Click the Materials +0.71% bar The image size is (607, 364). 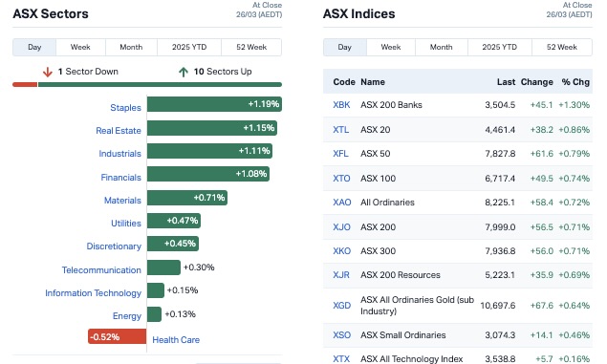187,198
